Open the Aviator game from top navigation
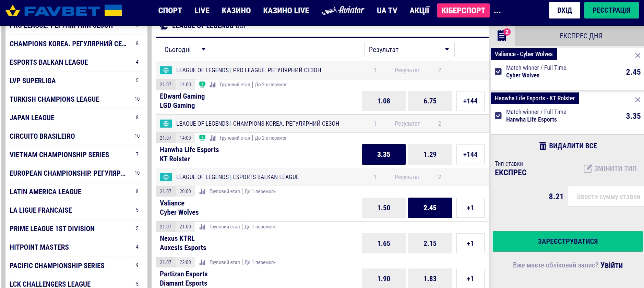The height and width of the screenshot is (288, 644). [343, 11]
